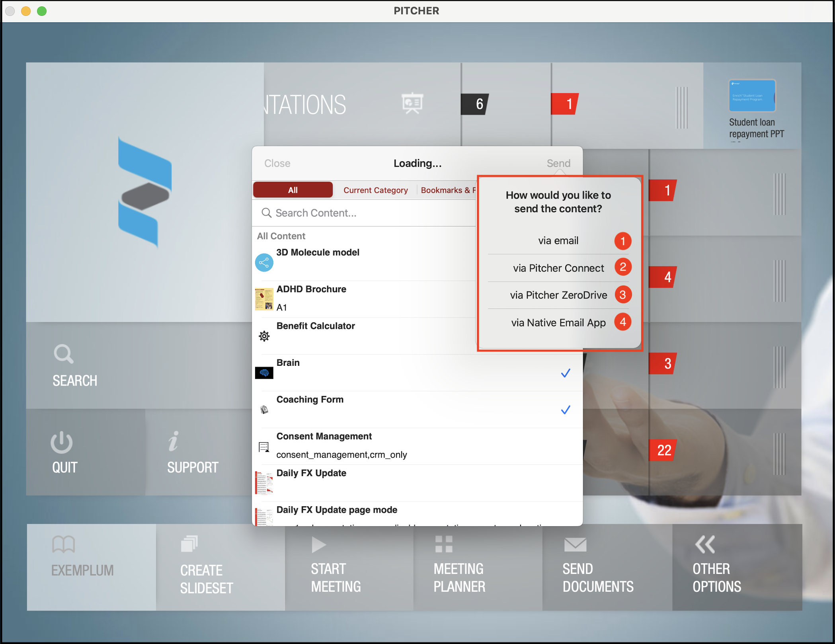The width and height of the screenshot is (835, 644).
Task: Click the ADHD Brochure thumbnail icon
Action: [264, 299]
